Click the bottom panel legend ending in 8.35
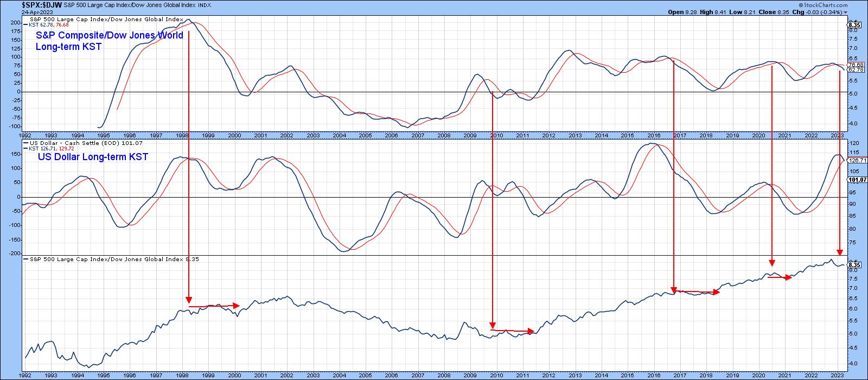The height and width of the screenshot is (380, 868). point(111,259)
